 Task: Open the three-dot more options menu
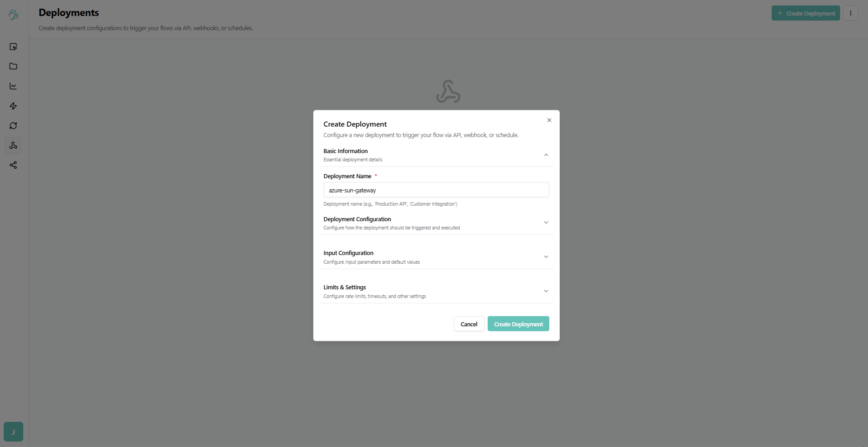pyautogui.click(x=851, y=13)
